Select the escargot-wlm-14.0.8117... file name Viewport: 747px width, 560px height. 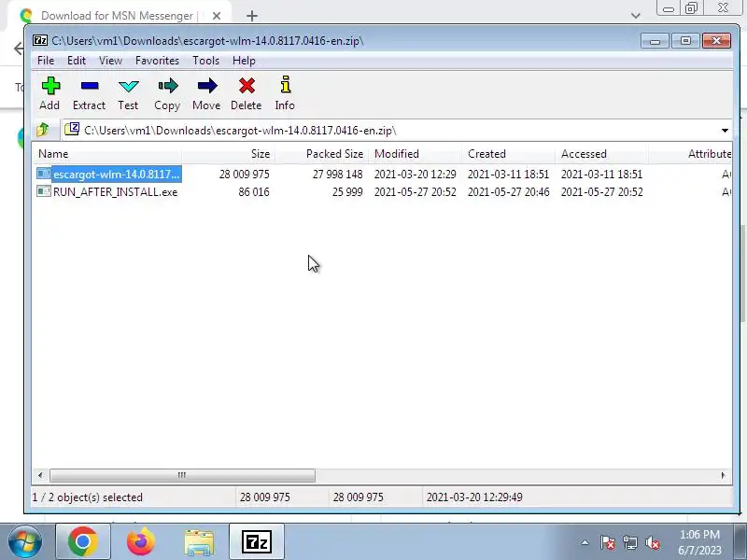(x=116, y=175)
